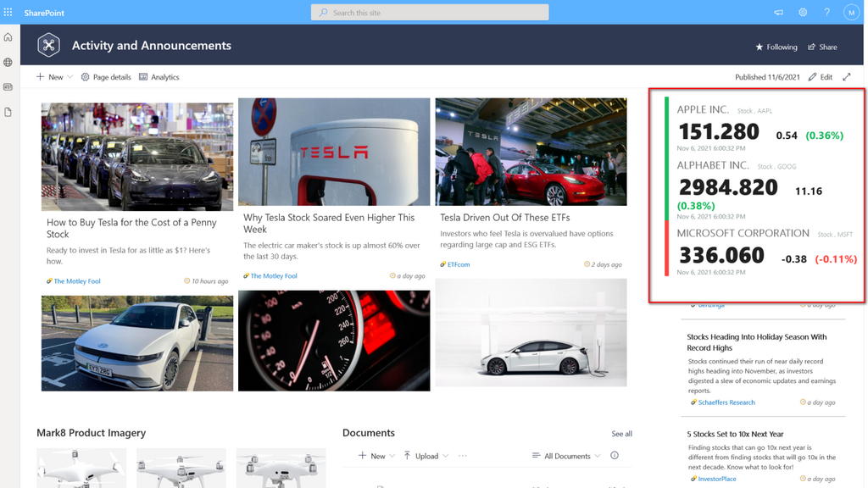The width and height of the screenshot is (868, 488).
Task: Click the megaphone feedback icon in header
Action: coord(778,12)
